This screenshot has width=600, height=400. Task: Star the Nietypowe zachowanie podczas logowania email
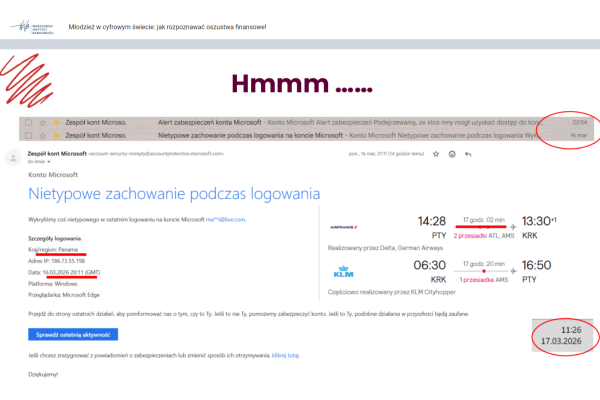point(42,134)
